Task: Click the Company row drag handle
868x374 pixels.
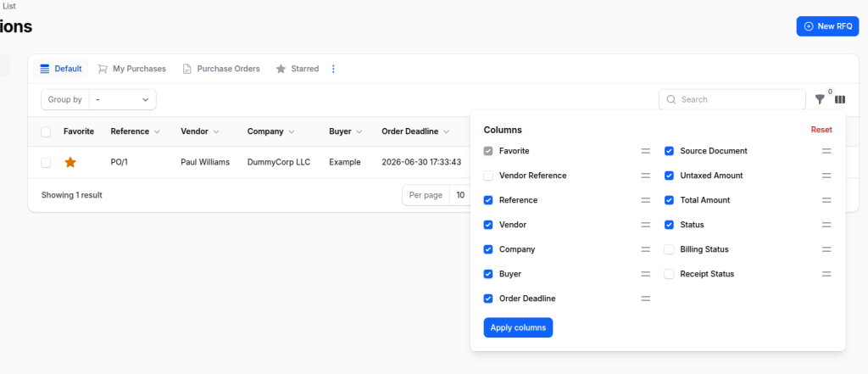Action: coord(645,249)
